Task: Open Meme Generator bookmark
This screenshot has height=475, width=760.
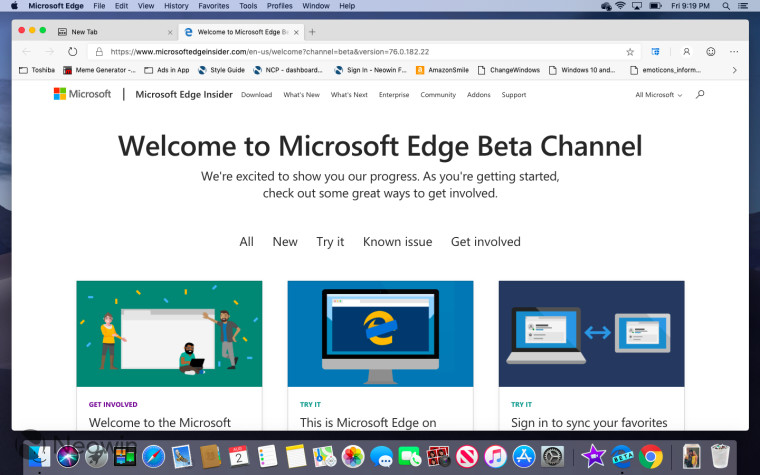Action: point(99,70)
